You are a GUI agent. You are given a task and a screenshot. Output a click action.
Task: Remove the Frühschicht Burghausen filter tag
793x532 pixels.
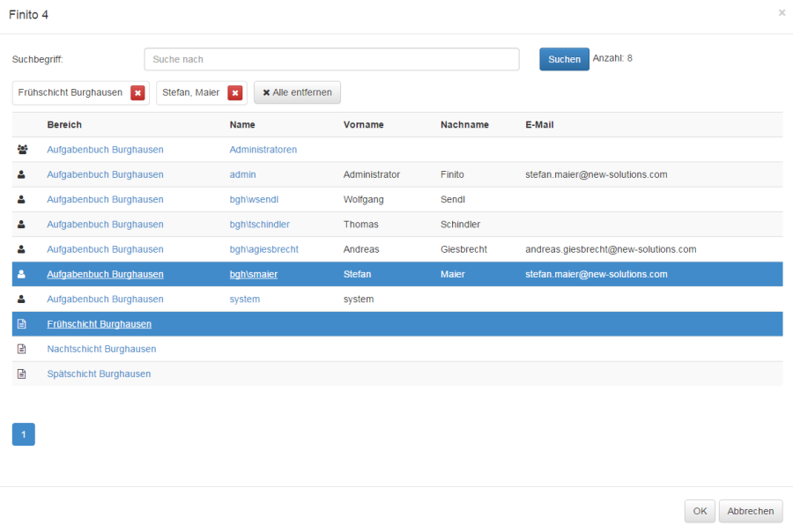137,92
